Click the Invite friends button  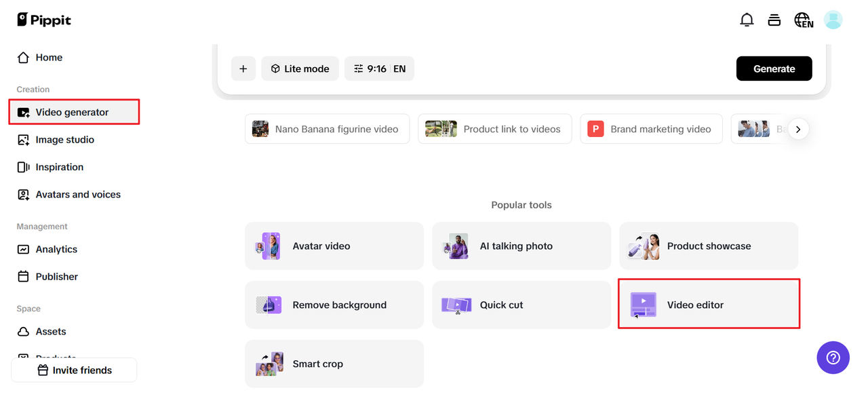tap(74, 370)
